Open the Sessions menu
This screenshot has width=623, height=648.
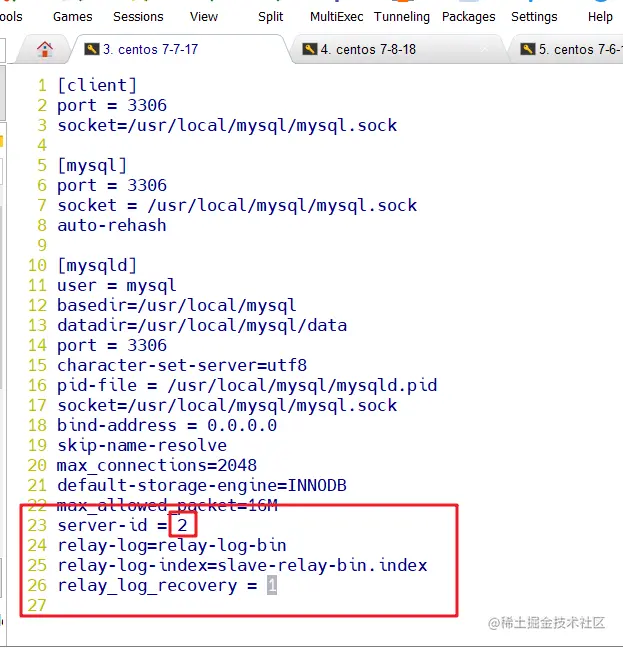[x=138, y=17]
